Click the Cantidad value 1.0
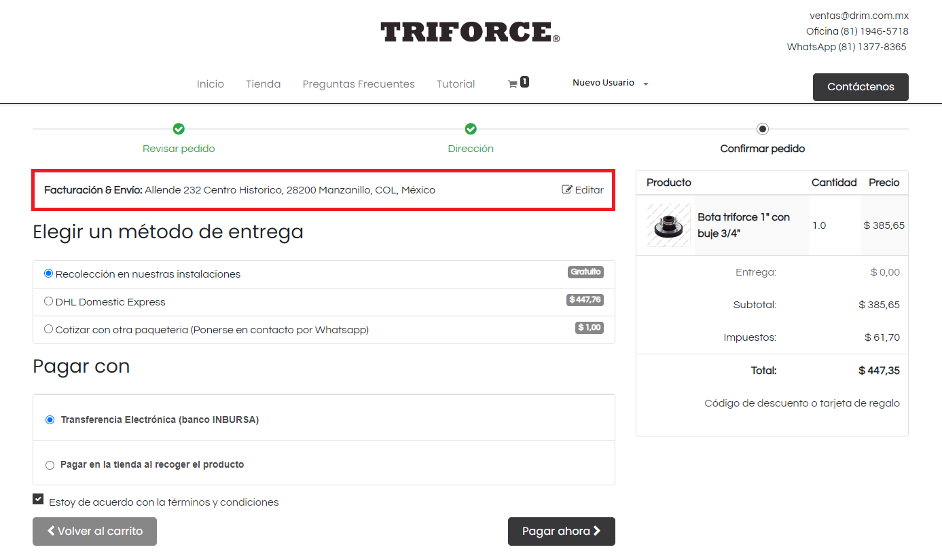This screenshot has width=942, height=560. coord(819,225)
